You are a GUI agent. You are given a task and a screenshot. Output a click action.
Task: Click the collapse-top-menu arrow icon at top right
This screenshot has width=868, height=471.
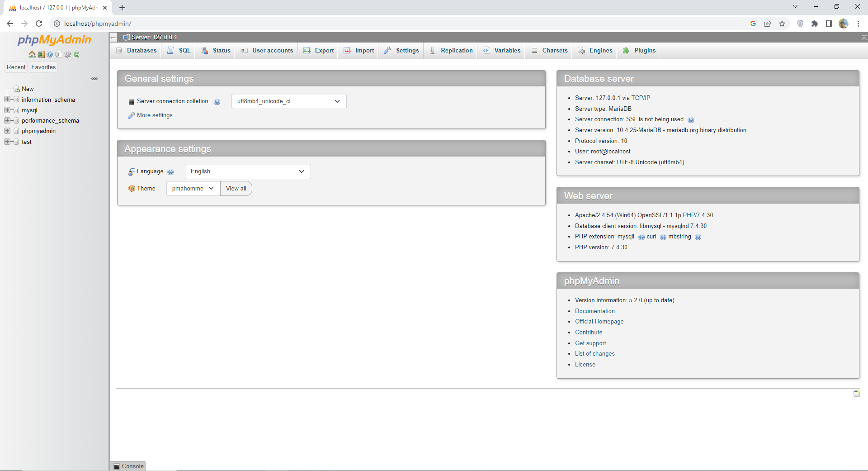(x=863, y=38)
